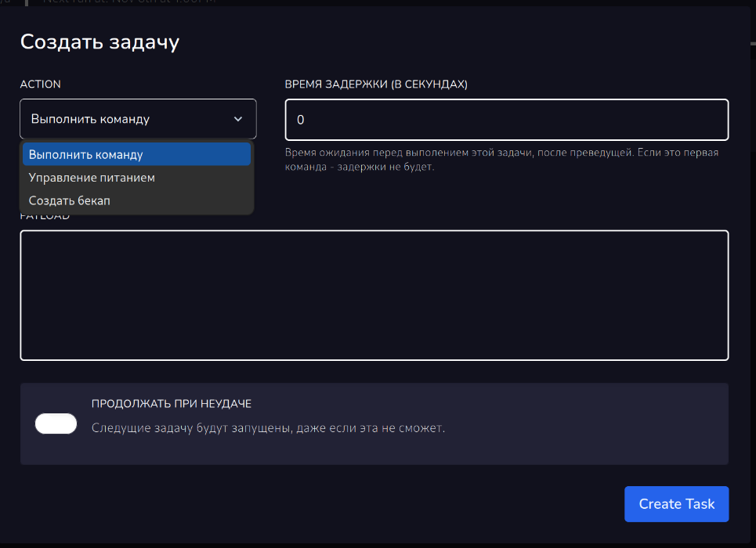The image size is (756, 548).
Task: Click the "ACTION" field label
Action: tap(40, 85)
